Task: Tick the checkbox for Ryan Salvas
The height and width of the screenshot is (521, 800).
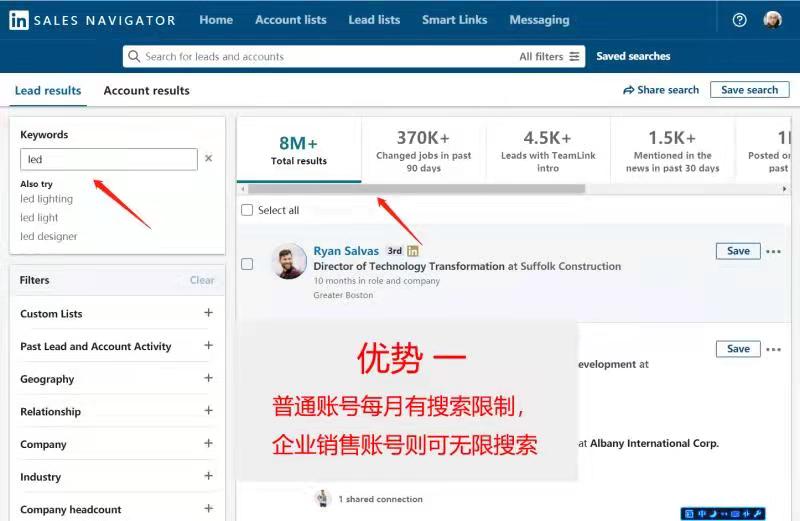Action: point(247,264)
